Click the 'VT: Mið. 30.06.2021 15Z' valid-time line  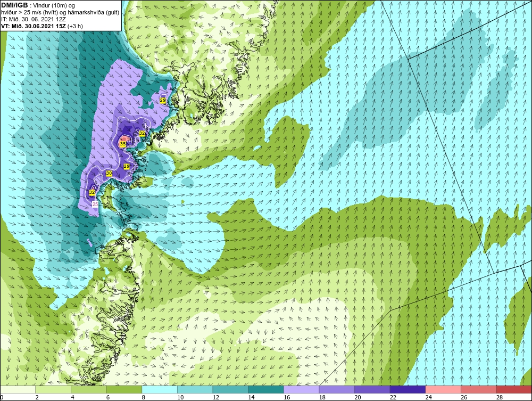(x=41, y=26)
